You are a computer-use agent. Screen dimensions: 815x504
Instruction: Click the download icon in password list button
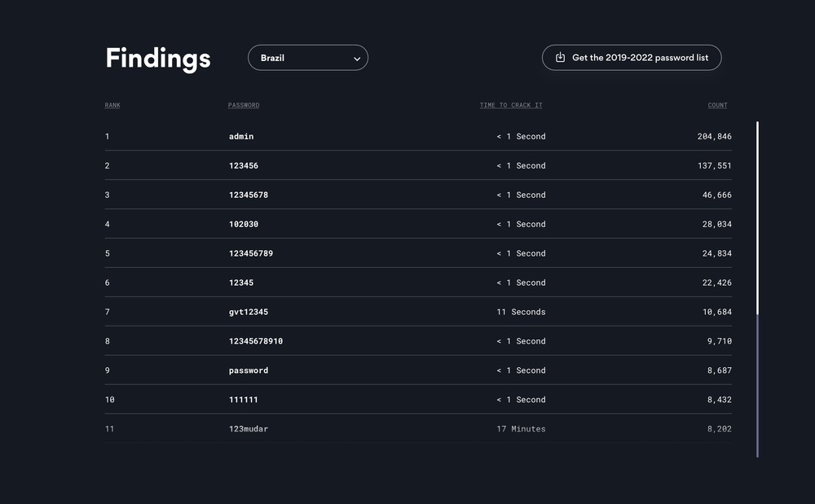[560, 58]
